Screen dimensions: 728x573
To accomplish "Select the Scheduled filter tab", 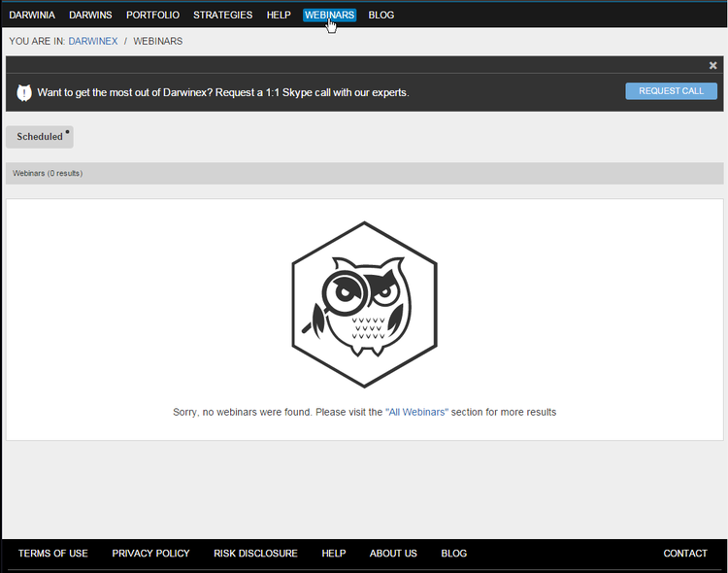I will pos(40,137).
